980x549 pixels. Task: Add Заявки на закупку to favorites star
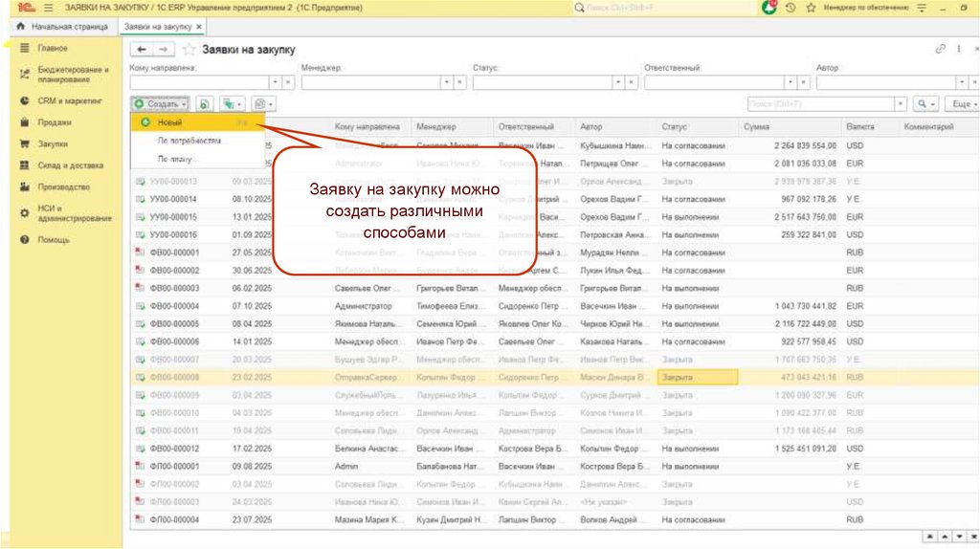[x=189, y=50]
